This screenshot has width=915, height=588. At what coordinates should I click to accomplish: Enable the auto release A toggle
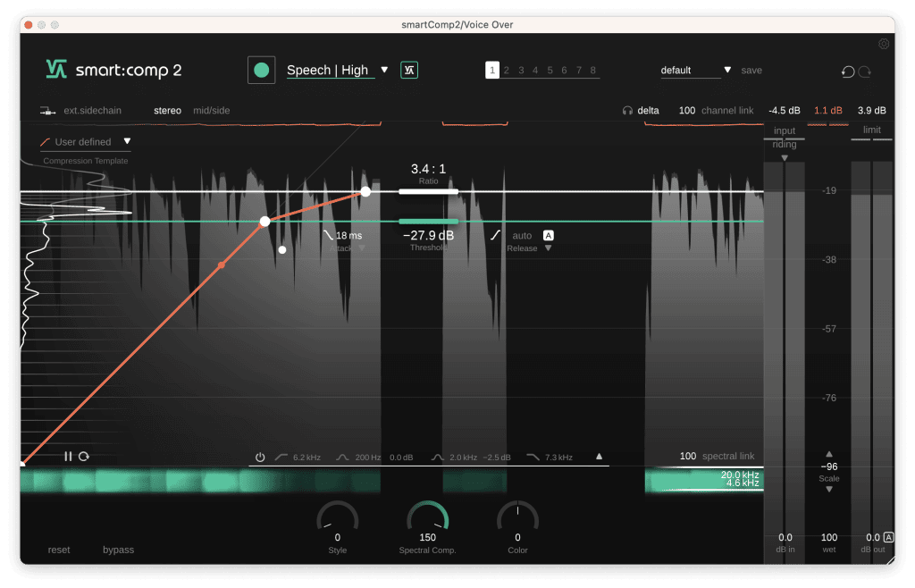tap(548, 236)
